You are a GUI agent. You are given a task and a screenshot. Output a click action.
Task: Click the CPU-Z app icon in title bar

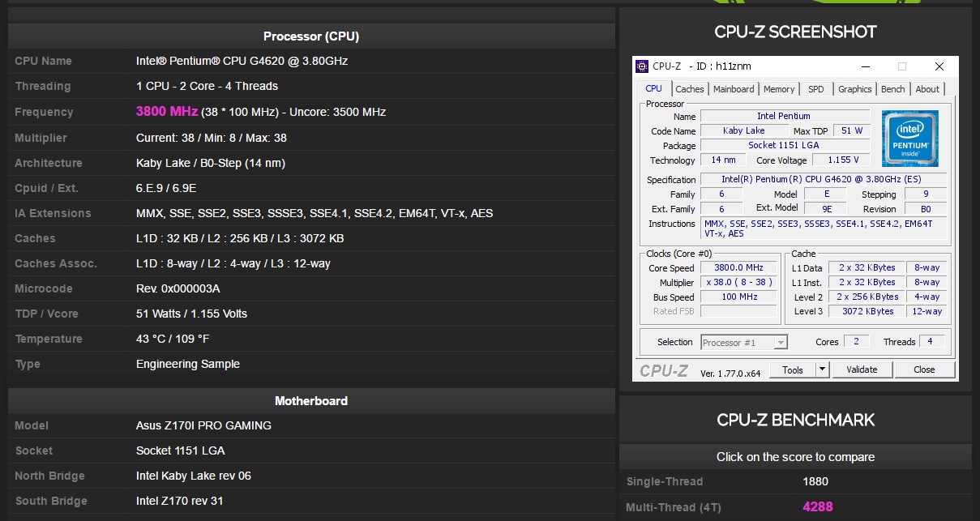pos(642,66)
